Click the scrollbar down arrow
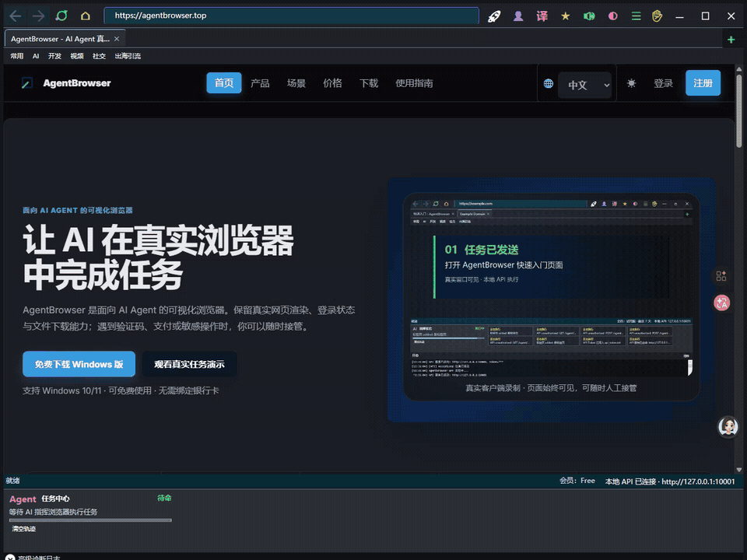The width and height of the screenshot is (747, 560). coord(739,470)
